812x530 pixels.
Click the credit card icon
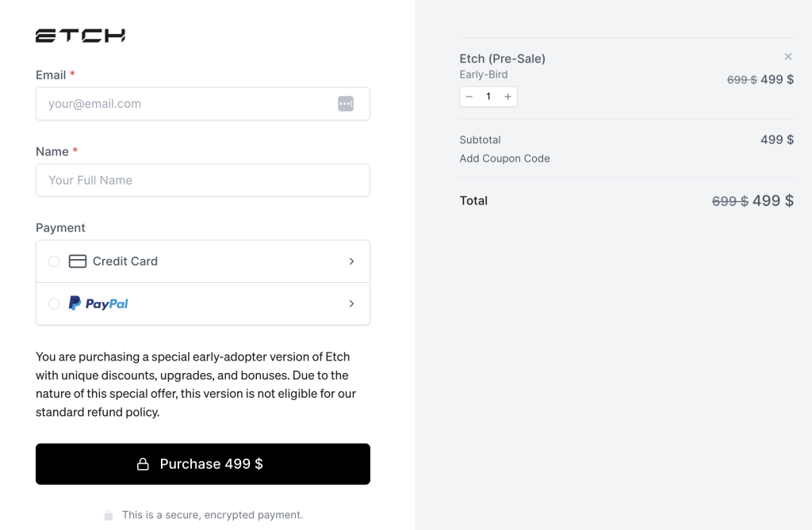click(x=78, y=261)
